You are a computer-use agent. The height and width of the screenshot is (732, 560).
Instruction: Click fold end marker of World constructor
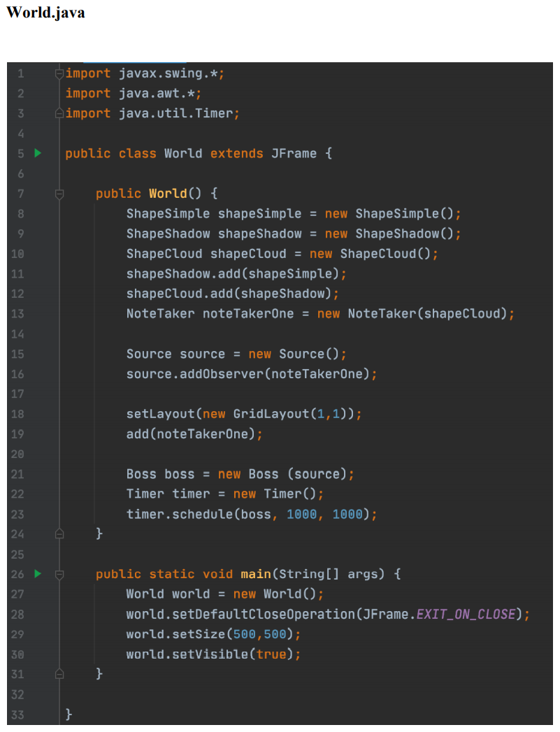pos(59,533)
